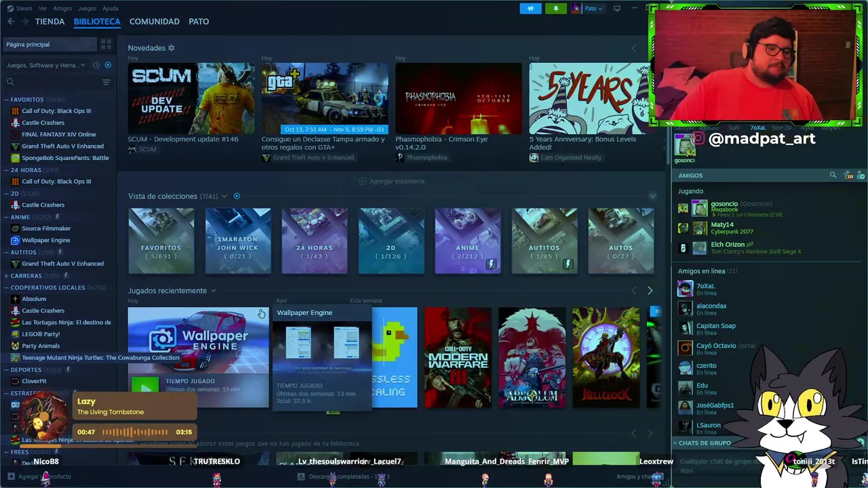Image resolution: width=868 pixels, height=488 pixels.
Task: Collapse the ANIME category
Action: tap(6, 217)
